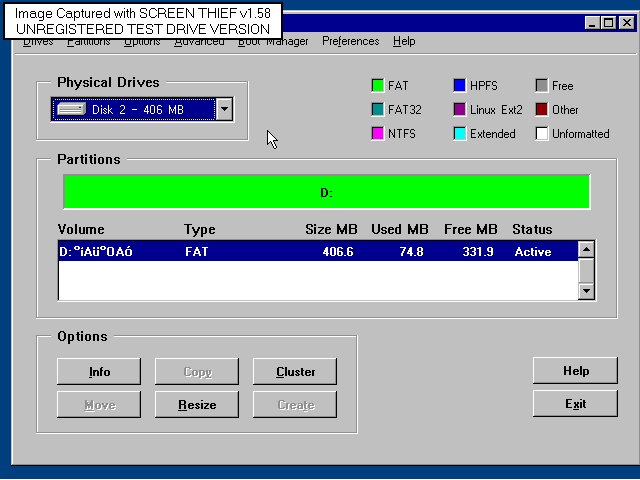
Task: Close the partition manager window
Action: (x=627, y=22)
